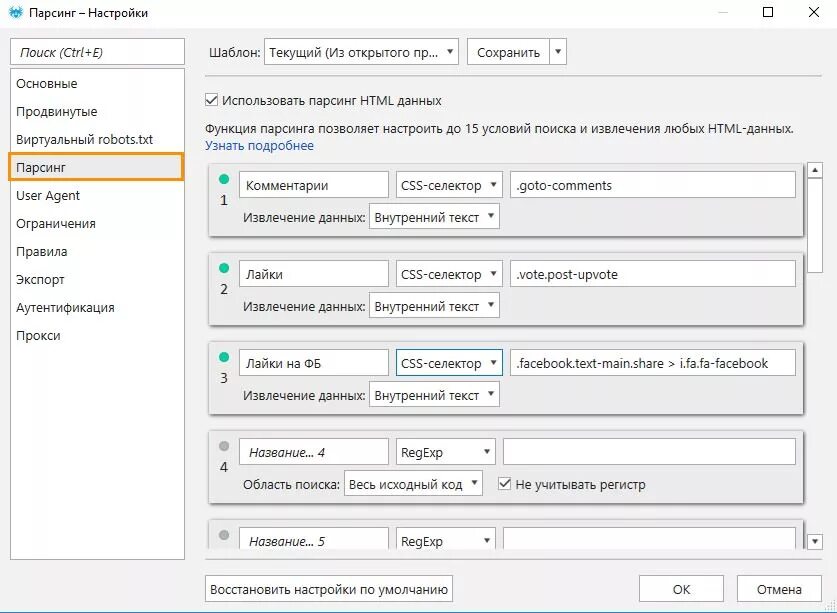Enable gray status dot for rule 4
Image resolution: width=837 pixels, height=613 pixels.
(x=224, y=446)
